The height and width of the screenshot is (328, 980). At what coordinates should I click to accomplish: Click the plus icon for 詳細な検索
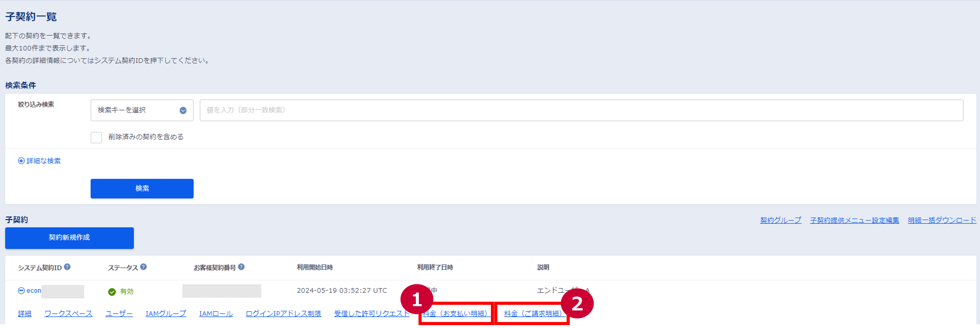tap(21, 161)
